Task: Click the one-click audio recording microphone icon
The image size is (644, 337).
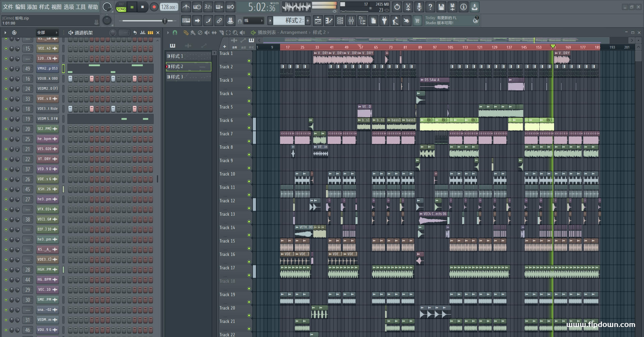Action: pyautogui.click(x=419, y=7)
